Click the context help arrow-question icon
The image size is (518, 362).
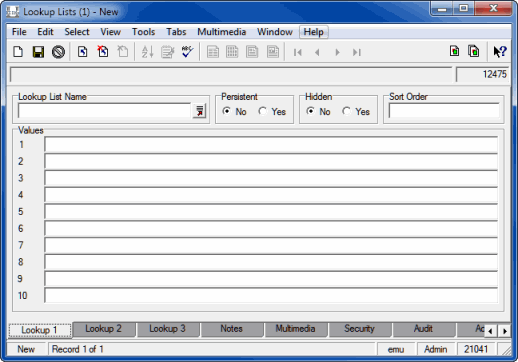[x=500, y=52]
